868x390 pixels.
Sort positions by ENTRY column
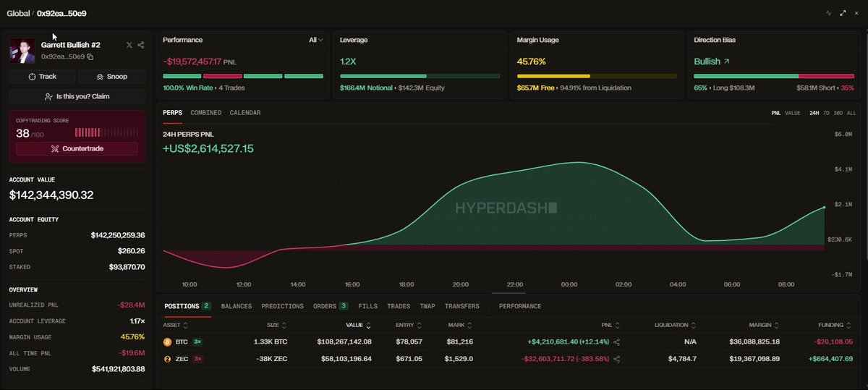(409, 326)
